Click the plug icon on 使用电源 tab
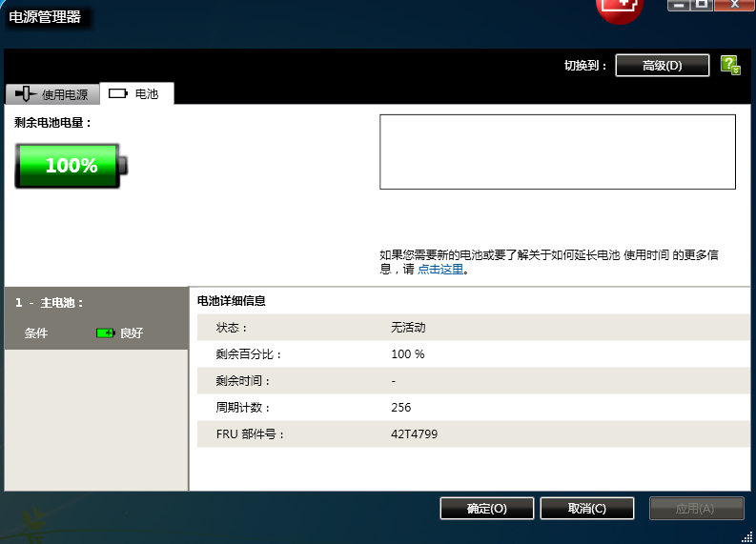756x544 pixels. pyautogui.click(x=25, y=93)
